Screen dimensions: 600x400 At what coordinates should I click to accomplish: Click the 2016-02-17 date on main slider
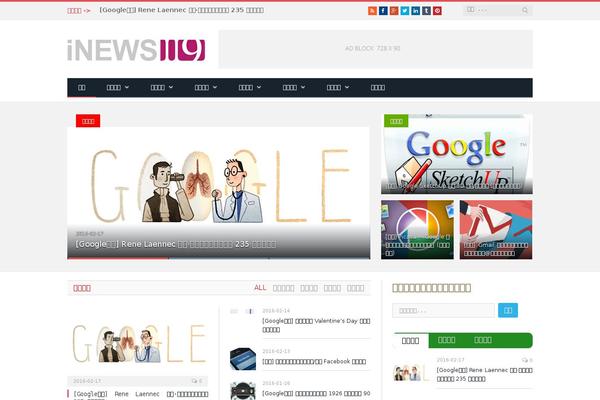pyautogui.click(x=90, y=234)
